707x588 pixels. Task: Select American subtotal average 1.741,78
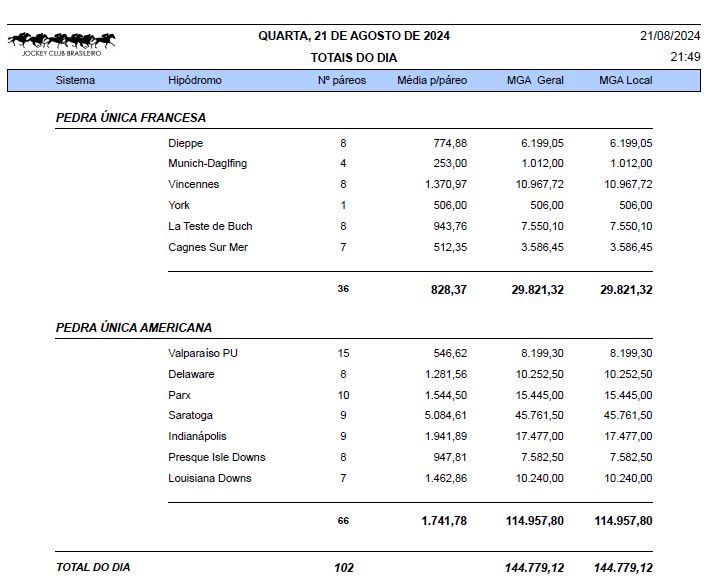click(444, 521)
